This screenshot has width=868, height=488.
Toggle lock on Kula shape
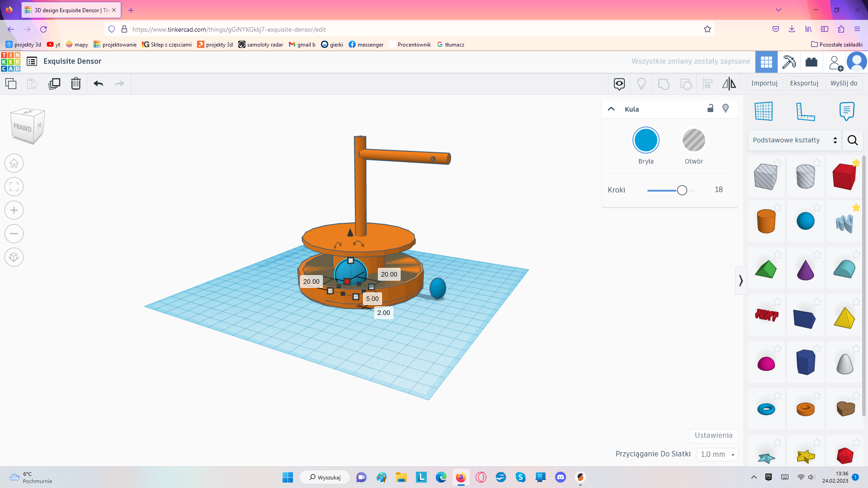pyautogui.click(x=710, y=108)
